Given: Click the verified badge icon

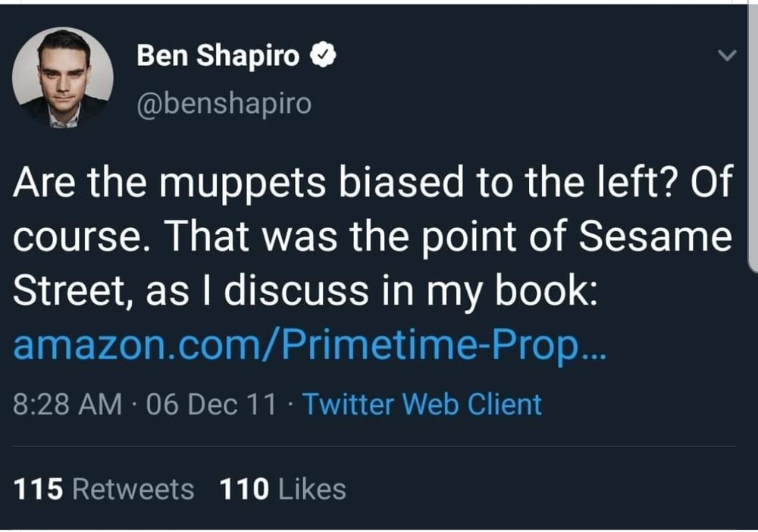Looking at the screenshot, I should click(323, 55).
